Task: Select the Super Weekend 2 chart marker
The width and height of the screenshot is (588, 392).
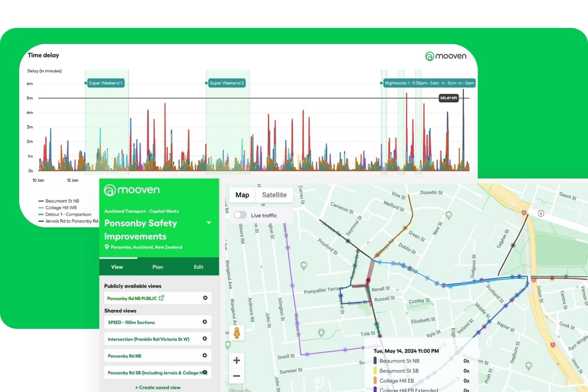Action: [x=227, y=83]
